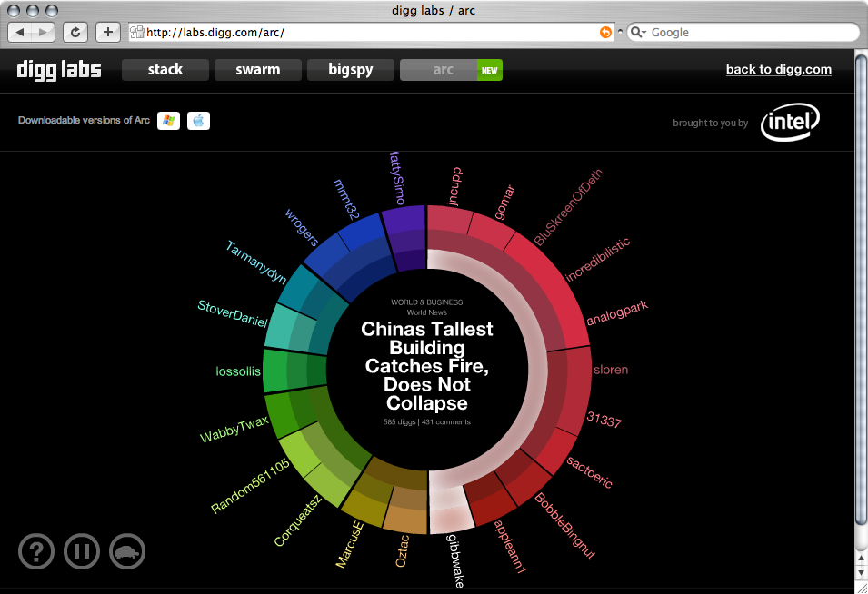Click the Intel logo

pos(790,122)
